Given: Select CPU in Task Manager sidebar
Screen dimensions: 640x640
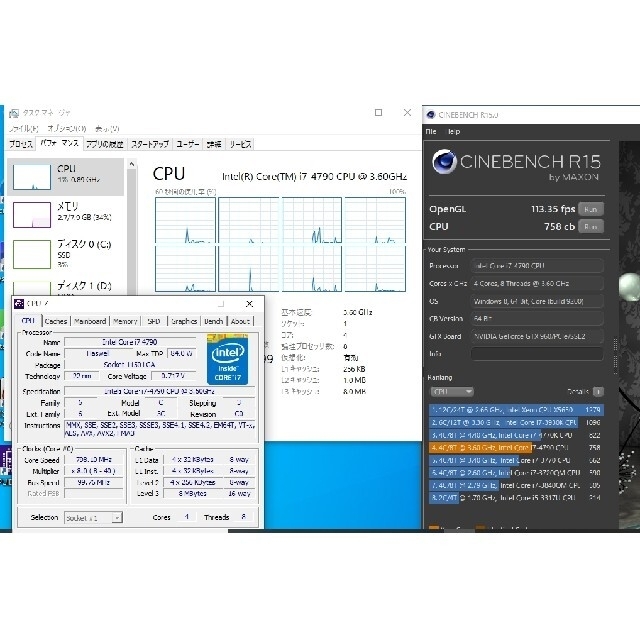Looking at the screenshot, I should (x=66, y=177).
